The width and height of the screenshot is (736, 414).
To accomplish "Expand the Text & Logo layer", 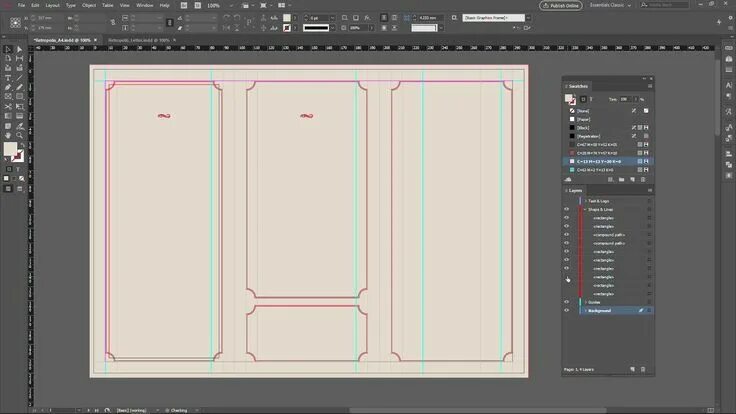I will pyautogui.click(x=585, y=201).
